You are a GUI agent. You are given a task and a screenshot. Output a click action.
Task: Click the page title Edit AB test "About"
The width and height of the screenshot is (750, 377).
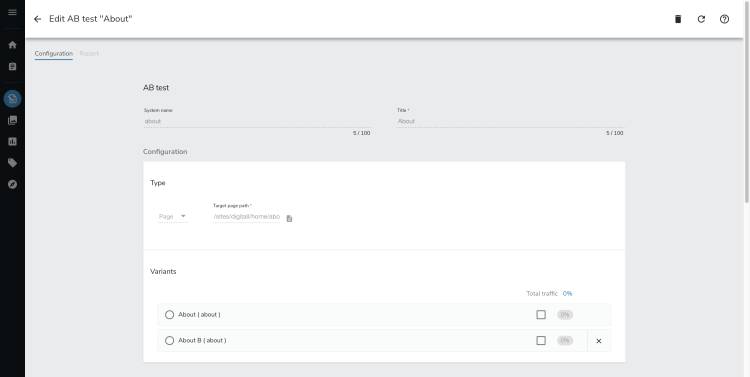pyautogui.click(x=91, y=19)
